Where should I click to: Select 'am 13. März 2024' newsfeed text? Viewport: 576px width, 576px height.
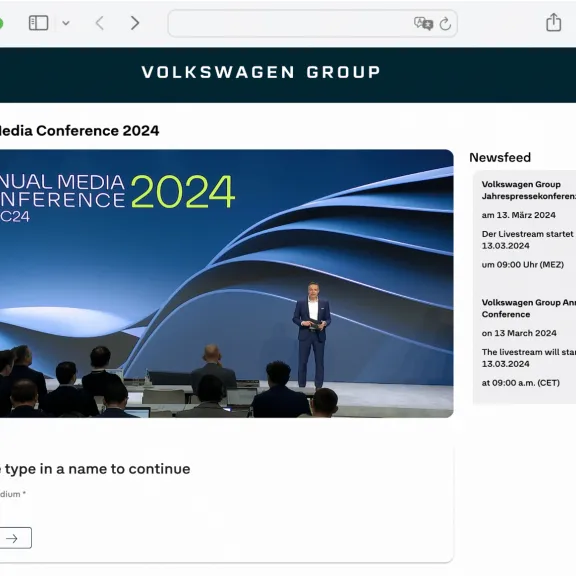pos(519,215)
